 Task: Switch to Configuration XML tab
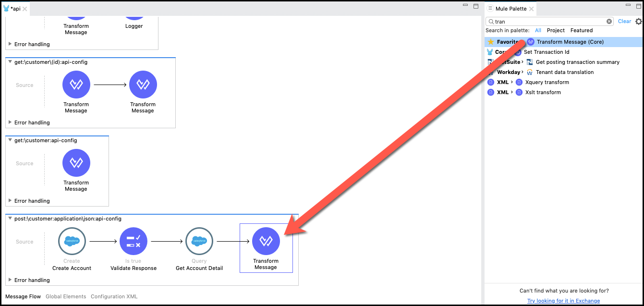click(x=114, y=296)
